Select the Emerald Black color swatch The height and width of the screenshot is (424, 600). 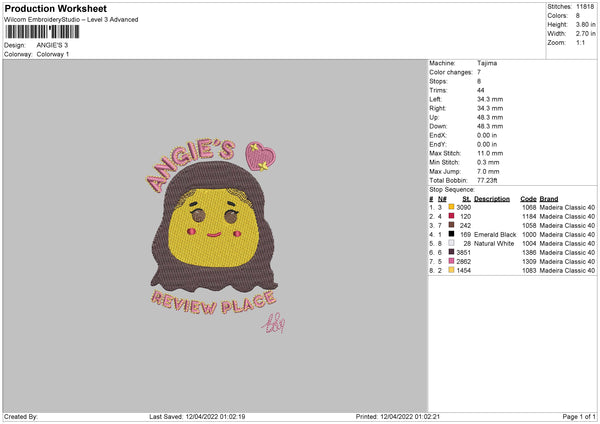tap(451, 234)
